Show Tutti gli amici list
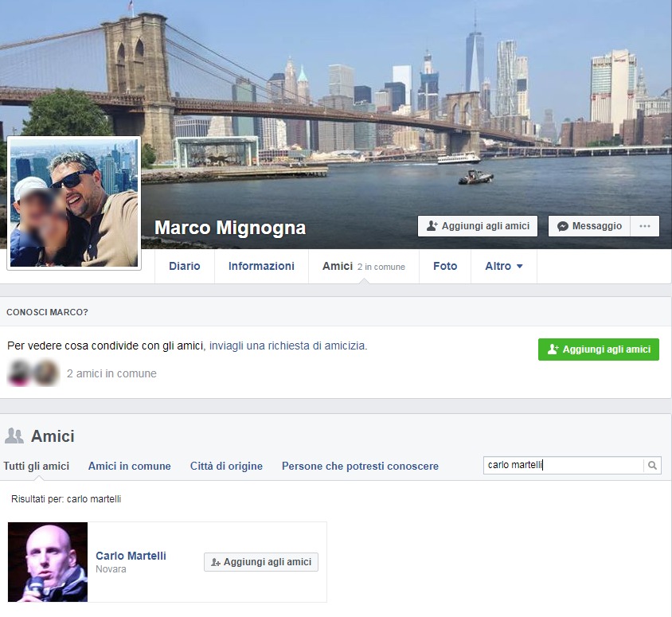 37,467
